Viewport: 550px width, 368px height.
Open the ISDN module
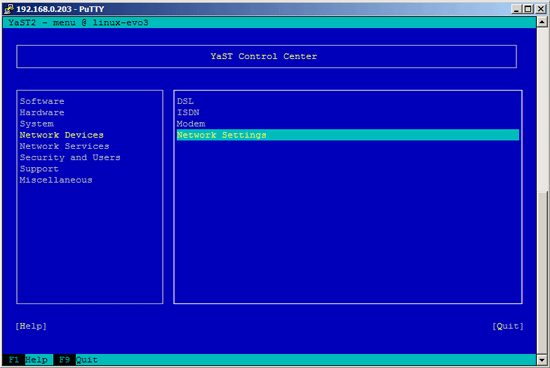pyautogui.click(x=188, y=113)
